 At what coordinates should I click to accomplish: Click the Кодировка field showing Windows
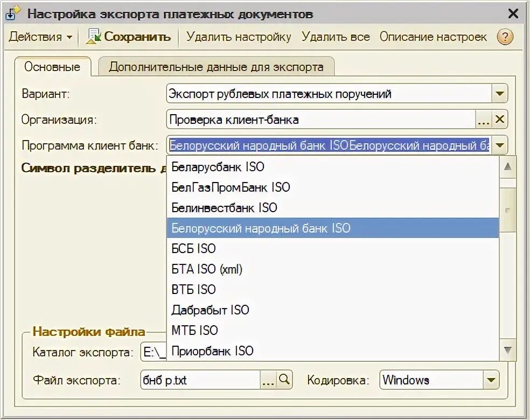pyautogui.click(x=431, y=380)
